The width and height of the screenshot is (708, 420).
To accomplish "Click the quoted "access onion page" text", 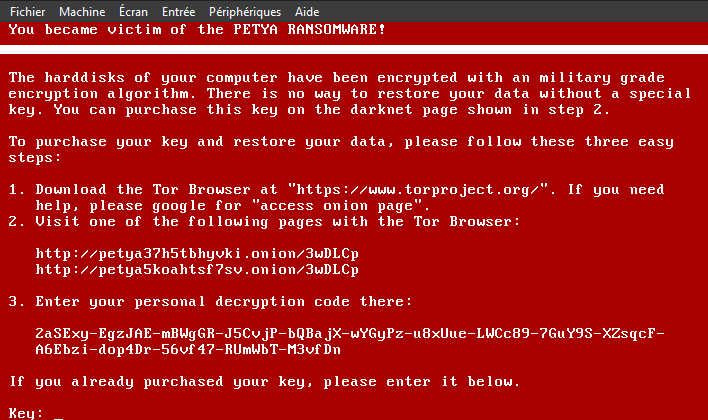I will pyautogui.click(x=341, y=205).
